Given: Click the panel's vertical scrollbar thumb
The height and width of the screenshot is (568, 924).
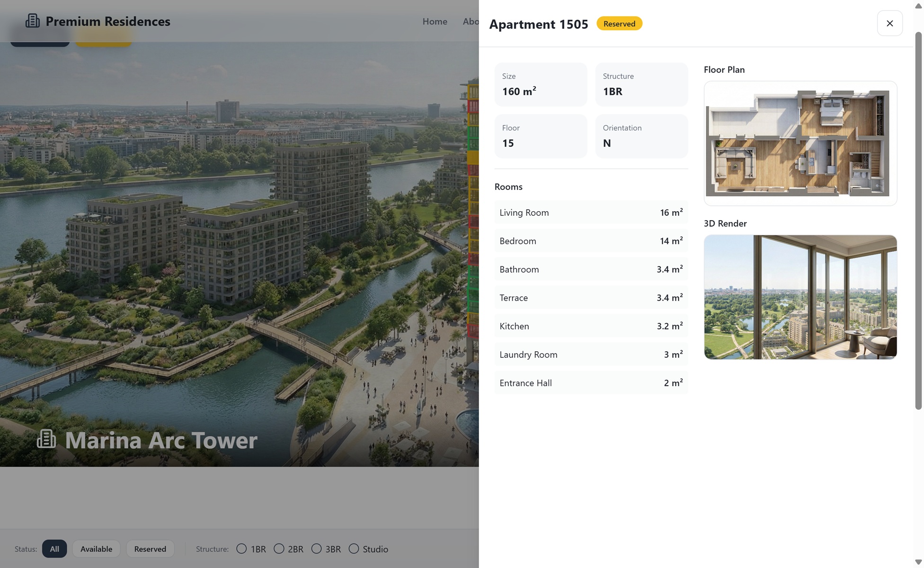Looking at the screenshot, I should [x=918, y=220].
